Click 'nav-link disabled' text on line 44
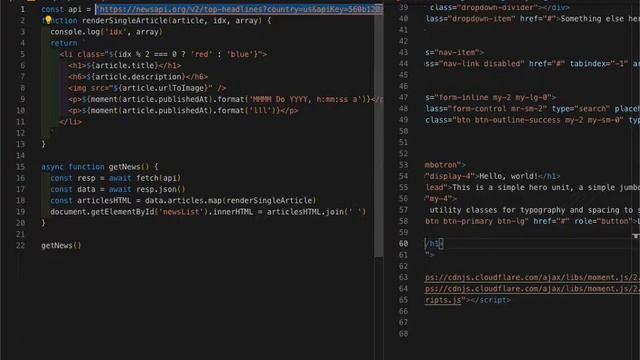Image resolution: width=640 pixels, height=360 pixels. pos(481,64)
